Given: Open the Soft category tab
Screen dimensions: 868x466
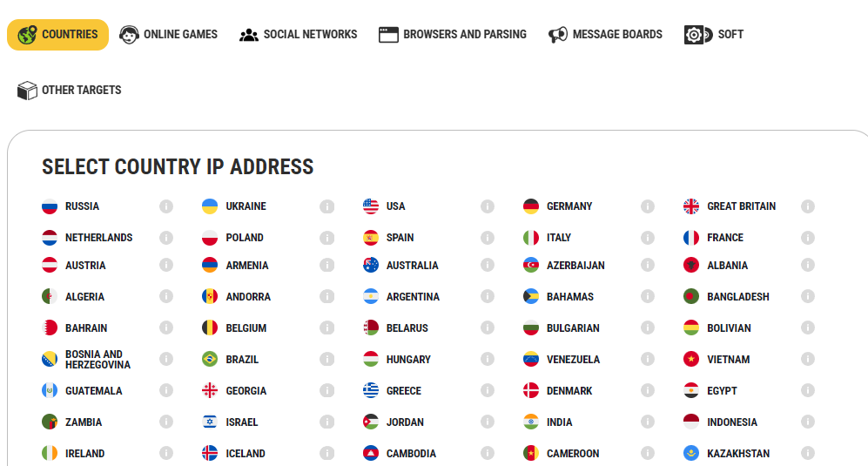Looking at the screenshot, I should (714, 35).
